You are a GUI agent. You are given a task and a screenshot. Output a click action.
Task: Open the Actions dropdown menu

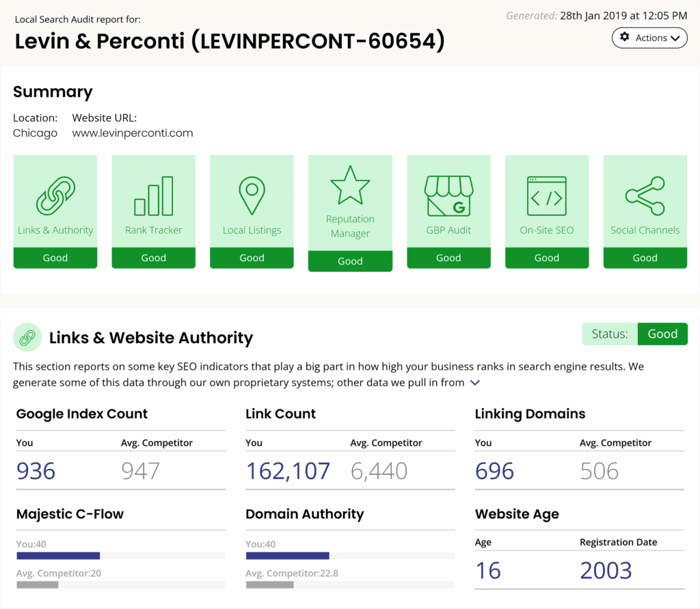click(650, 38)
